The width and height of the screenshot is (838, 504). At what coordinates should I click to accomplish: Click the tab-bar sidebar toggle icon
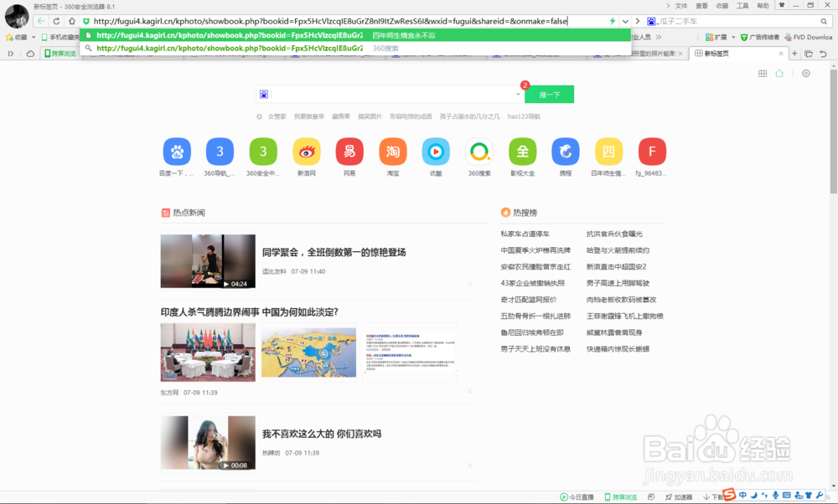coord(11,54)
